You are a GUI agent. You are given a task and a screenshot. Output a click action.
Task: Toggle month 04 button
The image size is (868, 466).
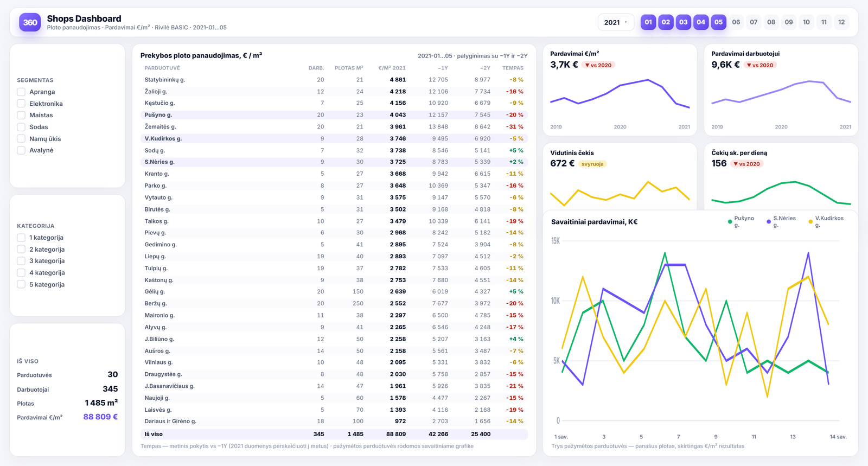point(701,22)
